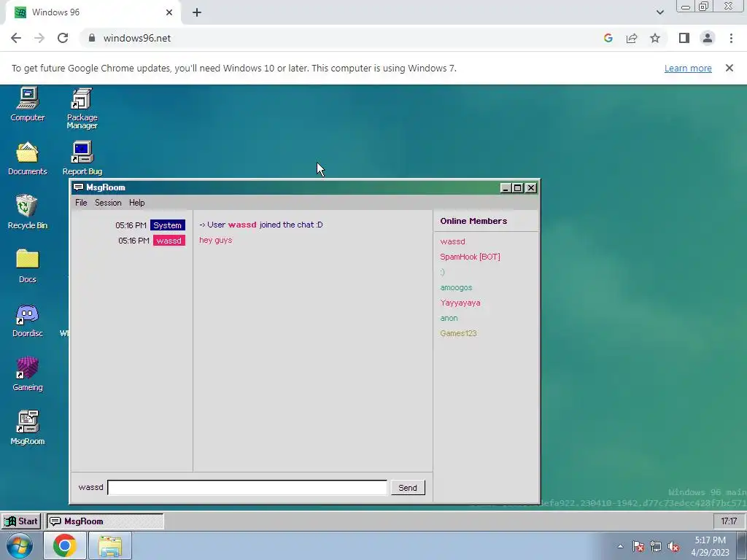Minimize the MsgRoom window
Image resolution: width=747 pixels, height=560 pixels.
(506, 187)
